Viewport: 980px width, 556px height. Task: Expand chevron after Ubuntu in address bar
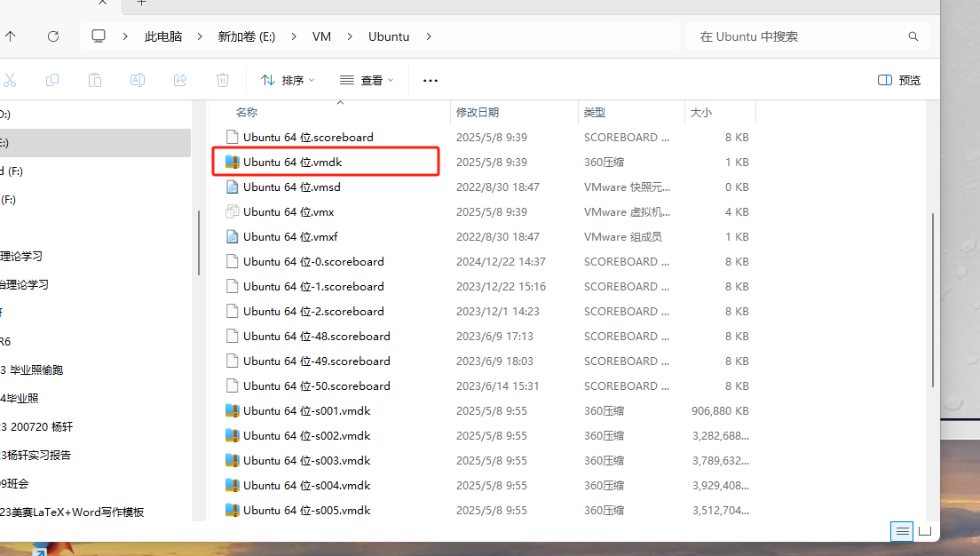pos(428,36)
